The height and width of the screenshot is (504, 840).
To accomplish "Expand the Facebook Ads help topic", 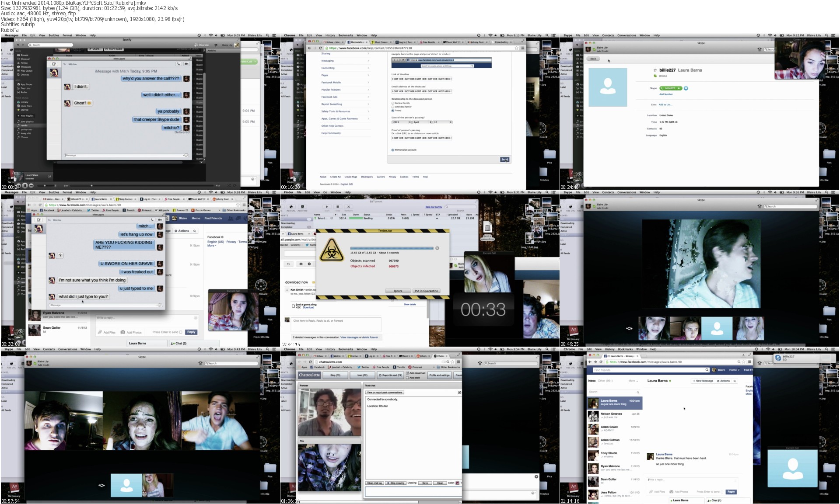I will [345, 97].
